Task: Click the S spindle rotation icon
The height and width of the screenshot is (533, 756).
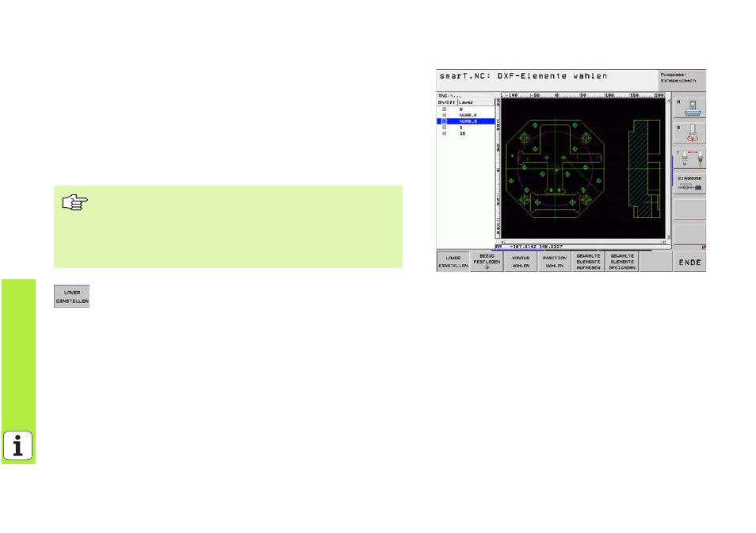Action: (x=689, y=132)
